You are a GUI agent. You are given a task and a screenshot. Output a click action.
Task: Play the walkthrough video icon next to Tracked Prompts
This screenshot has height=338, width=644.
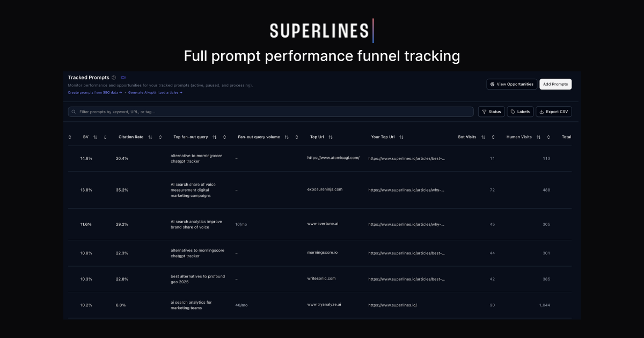pos(123,78)
